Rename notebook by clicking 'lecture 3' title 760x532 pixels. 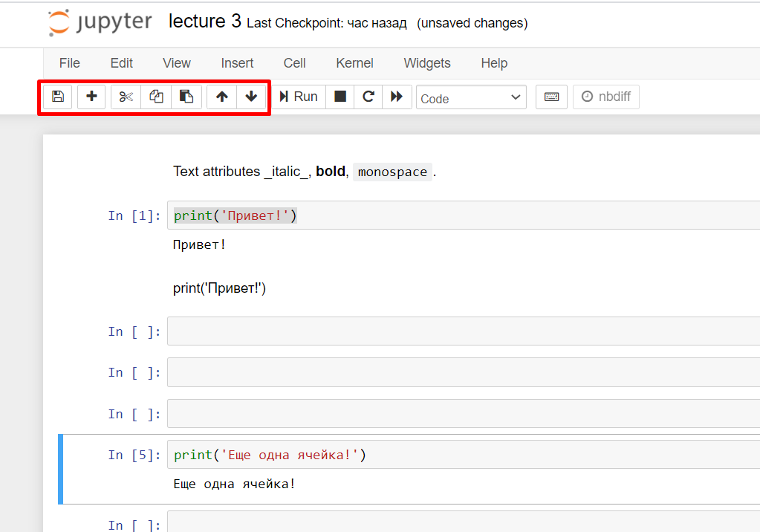click(204, 22)
